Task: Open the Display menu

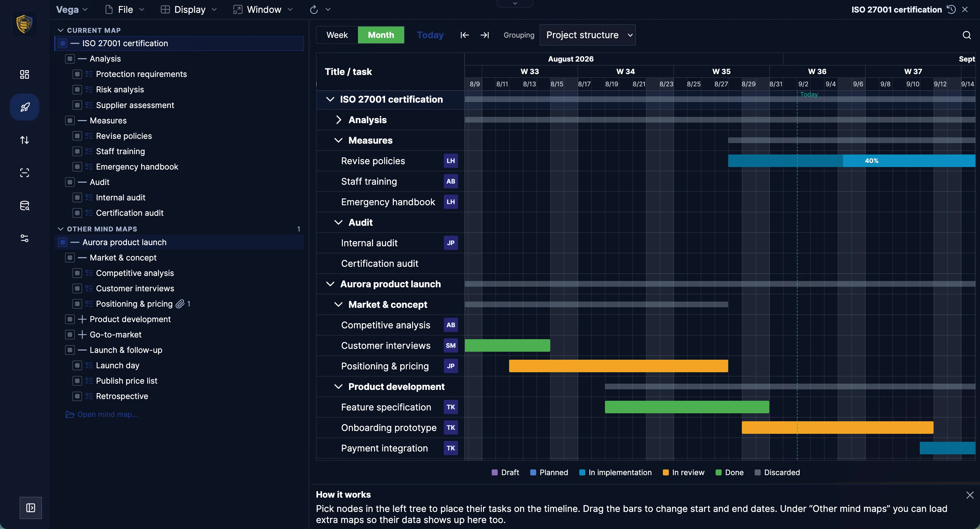Action: [189, 9]
